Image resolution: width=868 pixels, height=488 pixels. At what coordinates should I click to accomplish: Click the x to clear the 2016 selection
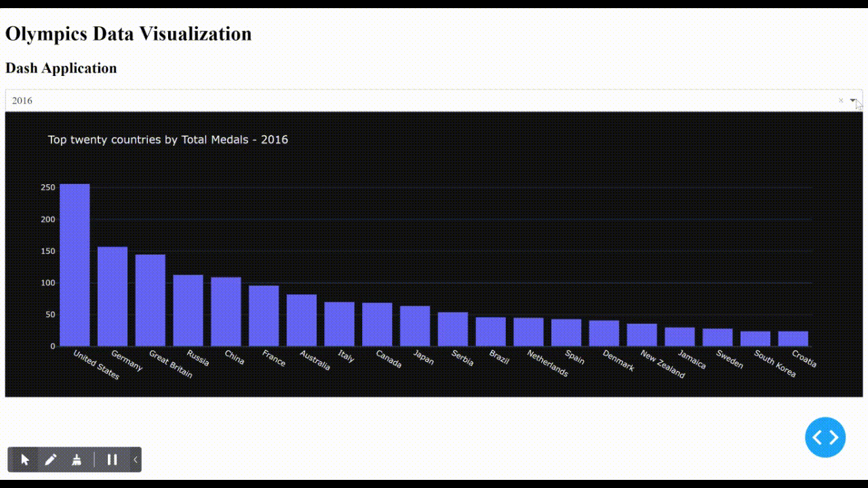840,100
